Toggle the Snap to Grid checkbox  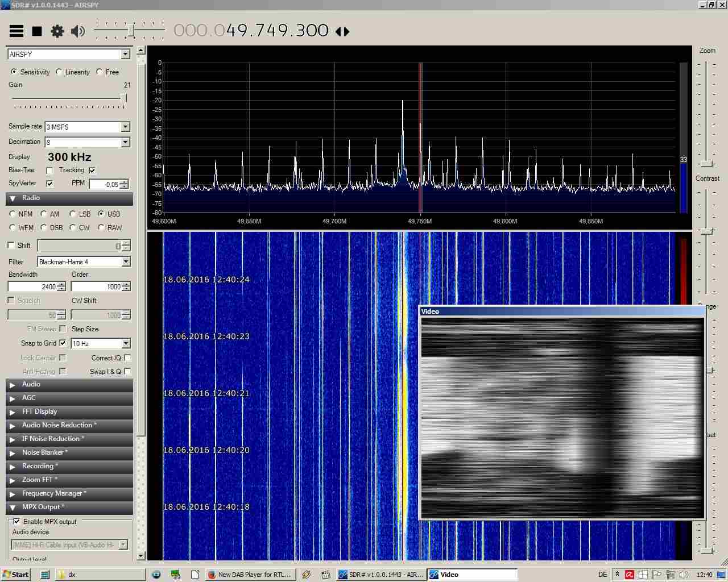[63, 343]
